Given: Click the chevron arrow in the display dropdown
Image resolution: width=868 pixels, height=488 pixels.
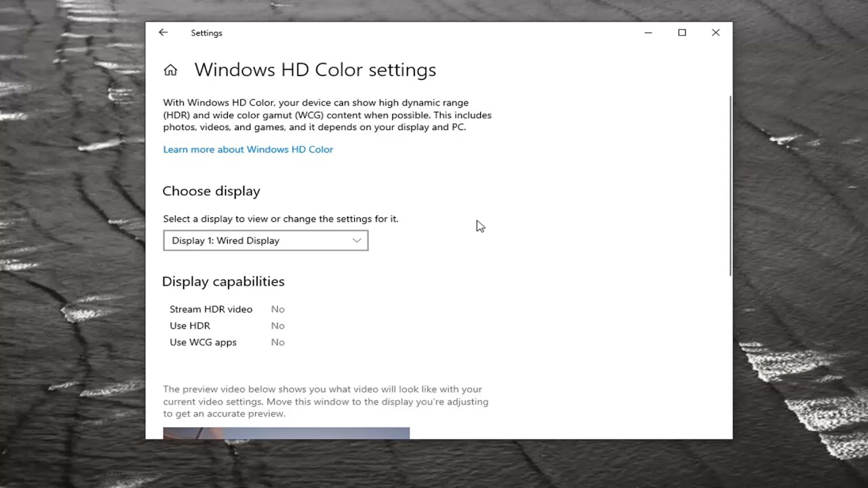Looking at the screenshot, I should coord(357,241).
